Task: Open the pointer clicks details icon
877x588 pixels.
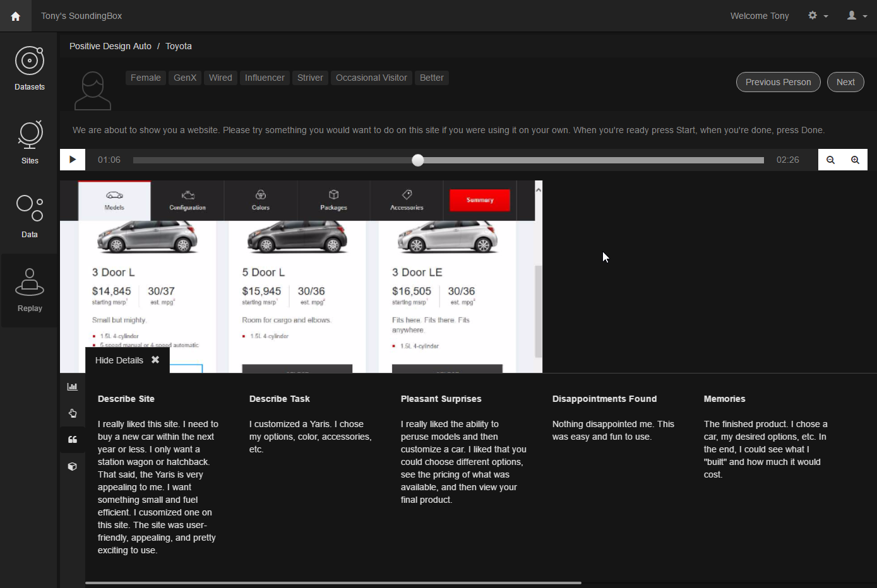Action: [x=73, y=413]
